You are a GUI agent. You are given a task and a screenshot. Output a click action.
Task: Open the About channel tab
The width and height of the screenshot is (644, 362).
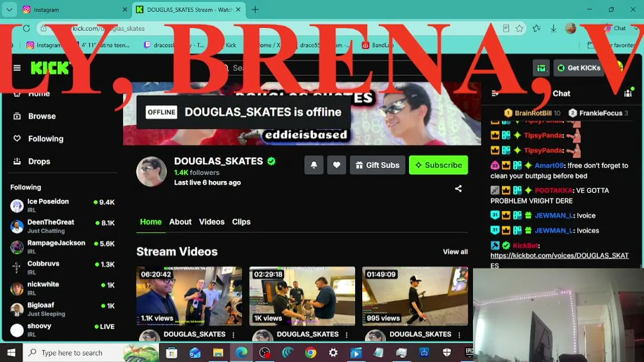tap(180, 222)
